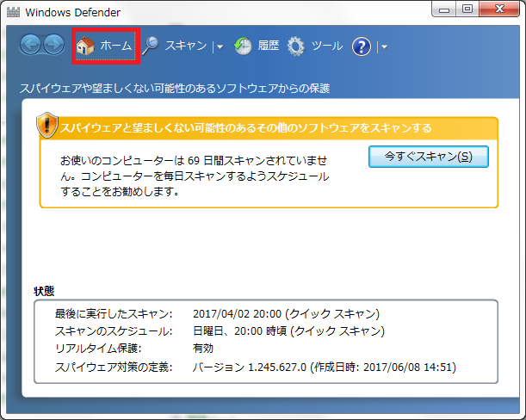Click the 状態 section heading

point(44,291)
